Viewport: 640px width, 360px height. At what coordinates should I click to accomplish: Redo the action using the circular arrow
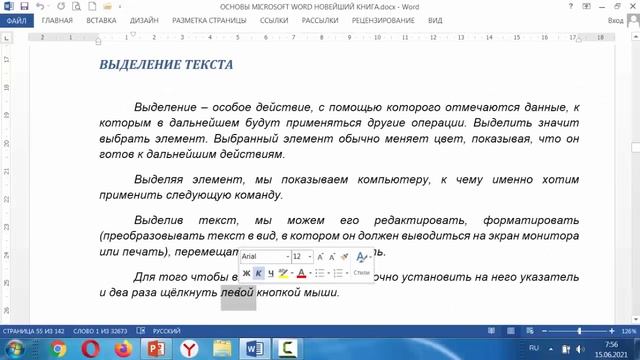pos(61,6)
